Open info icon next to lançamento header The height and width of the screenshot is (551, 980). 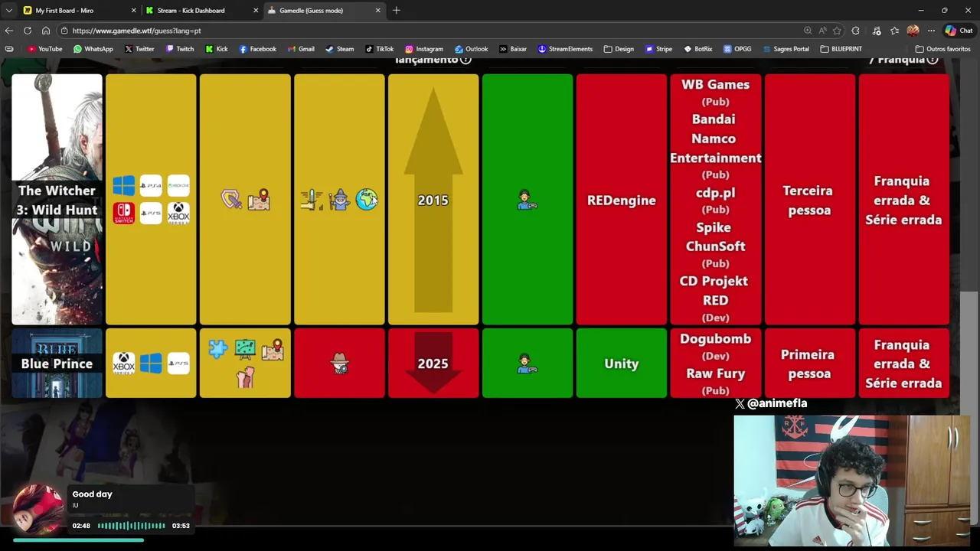click(x=465, y=59)
